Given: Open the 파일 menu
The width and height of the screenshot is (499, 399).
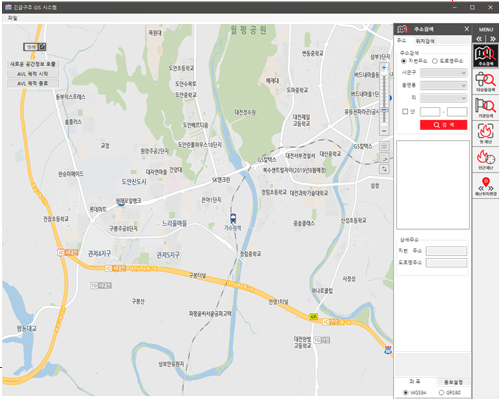Looking at the screenshot, I should [x=12, y=18].
